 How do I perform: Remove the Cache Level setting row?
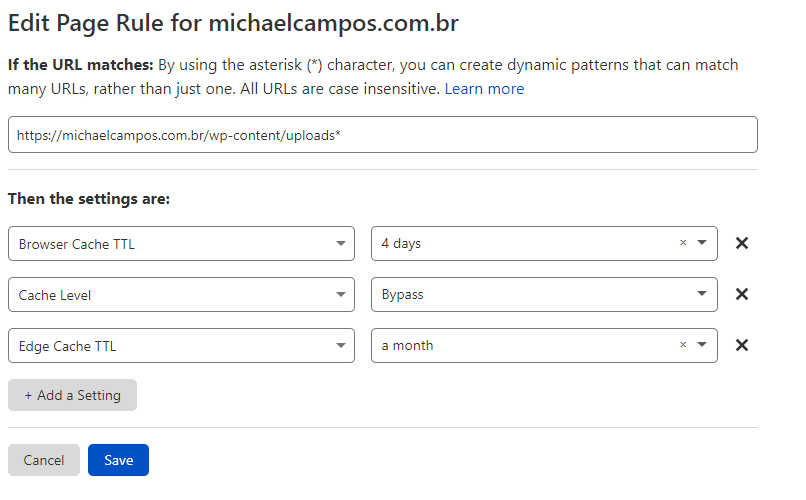742,294
